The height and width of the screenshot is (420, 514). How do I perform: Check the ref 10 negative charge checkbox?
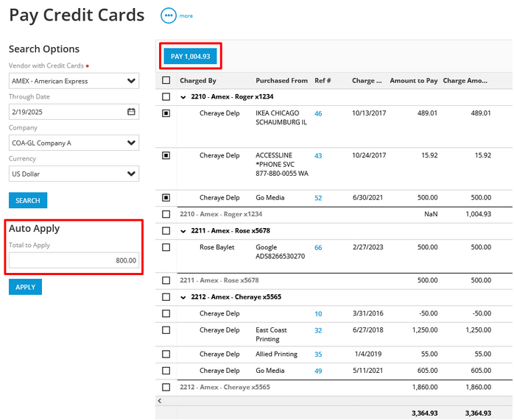pos(166,313)
